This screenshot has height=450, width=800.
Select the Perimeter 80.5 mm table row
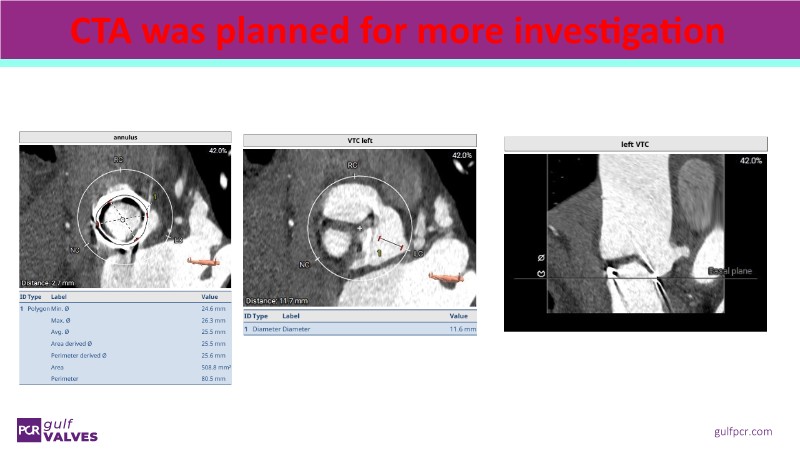click(125, 379)
